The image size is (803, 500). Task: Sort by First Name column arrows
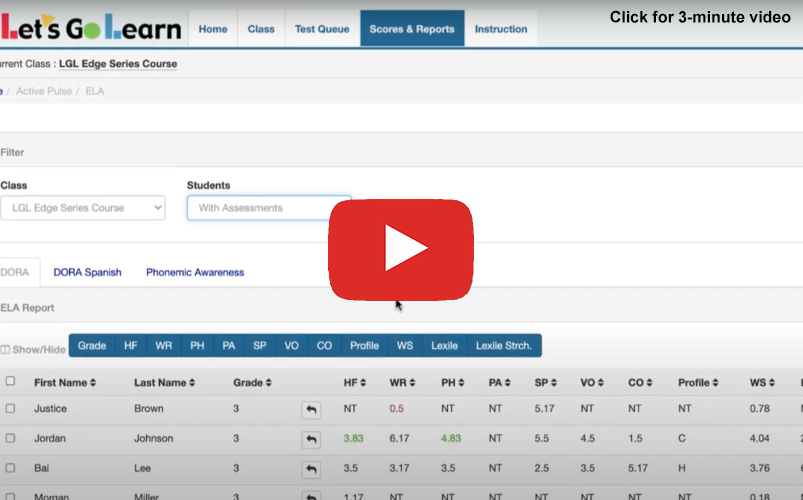tap(93, 382)
